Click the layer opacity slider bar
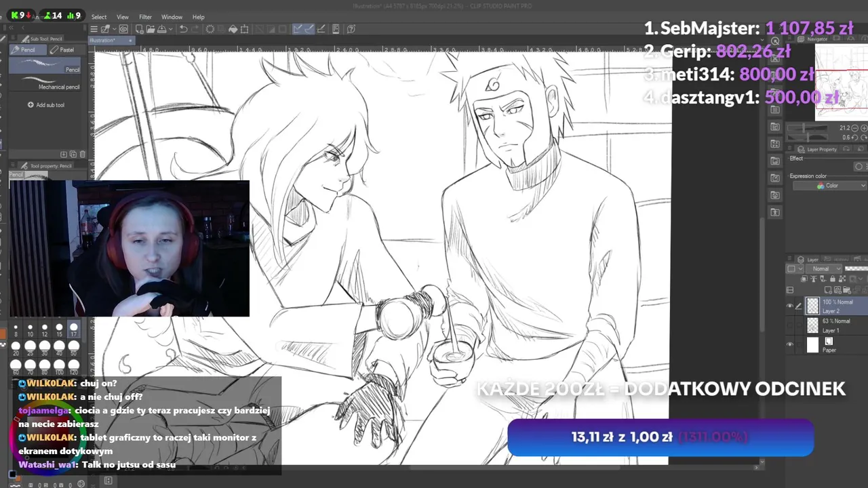This screenshot has height=488, width=868. point(856,268)
